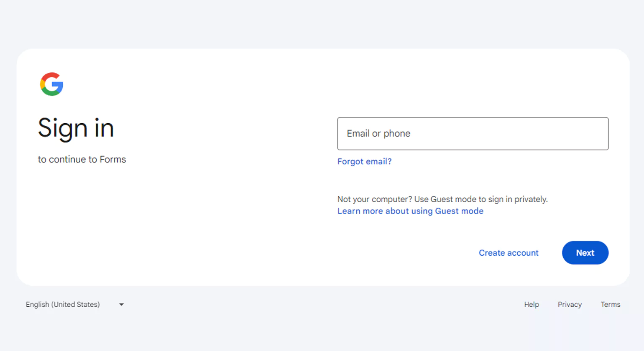Click the Next button

[x=585, y=252]
